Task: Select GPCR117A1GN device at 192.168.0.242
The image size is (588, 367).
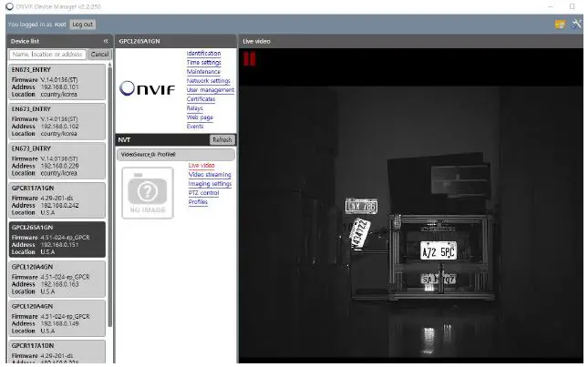Action: [57, 200]
